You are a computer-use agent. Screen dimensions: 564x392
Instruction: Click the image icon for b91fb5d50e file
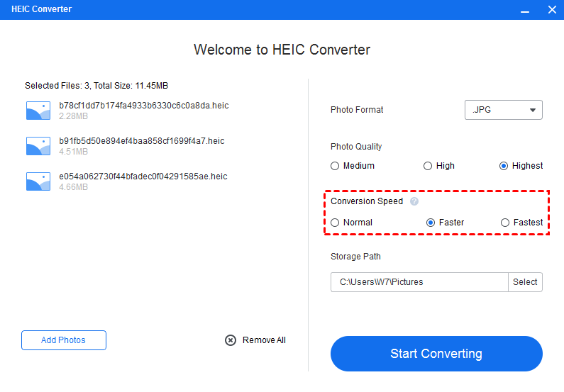(38, 146)
